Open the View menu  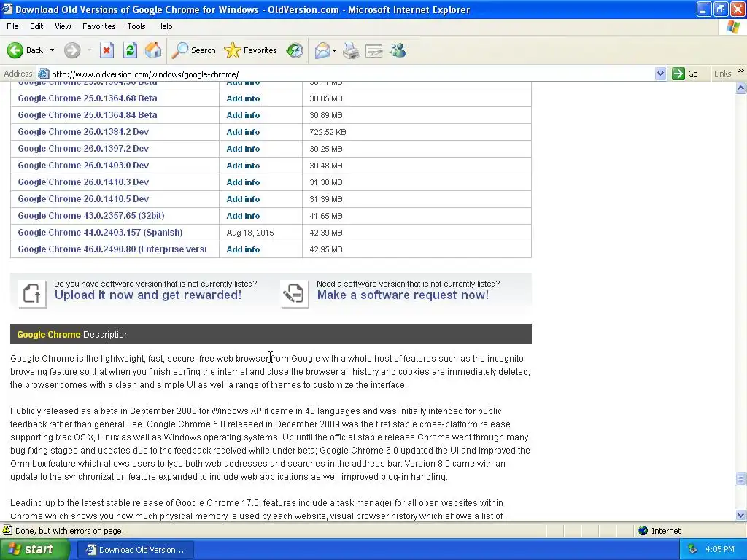63,26
